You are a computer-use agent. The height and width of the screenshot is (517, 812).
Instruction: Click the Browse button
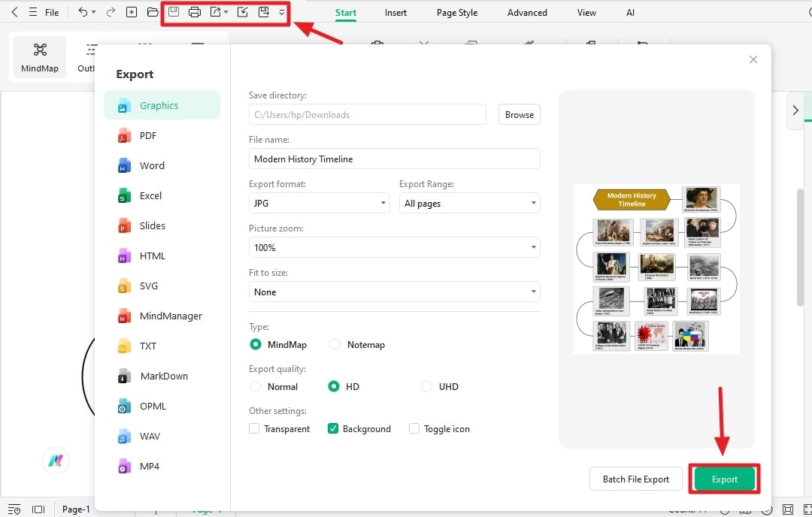[x=520, y=114]
